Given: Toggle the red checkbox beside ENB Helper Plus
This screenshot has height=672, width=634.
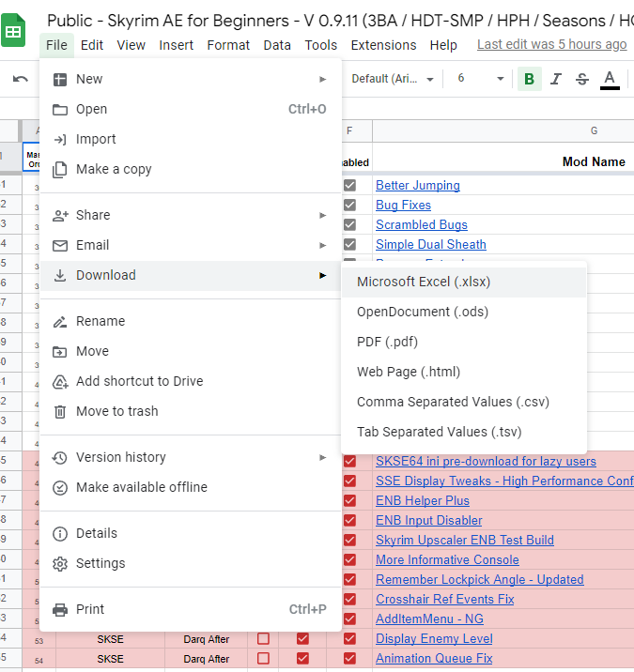Looking at the screenshot, I should click(x=349, y=500).
